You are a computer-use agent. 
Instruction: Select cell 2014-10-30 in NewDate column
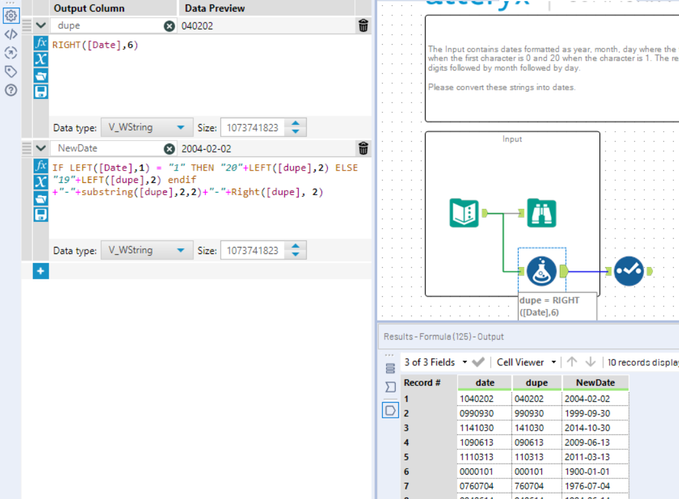595,428
